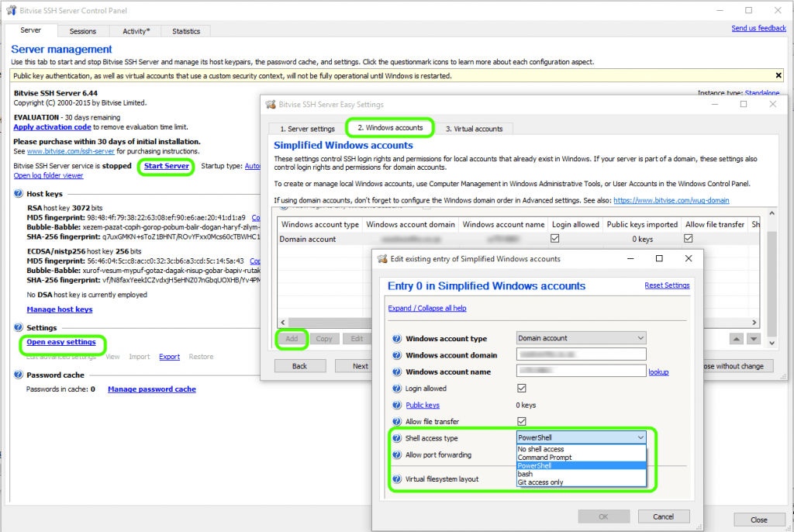This screenshot has width=794, height=532.
Task: Click the Start Server link
Action: tap(166, 166)
